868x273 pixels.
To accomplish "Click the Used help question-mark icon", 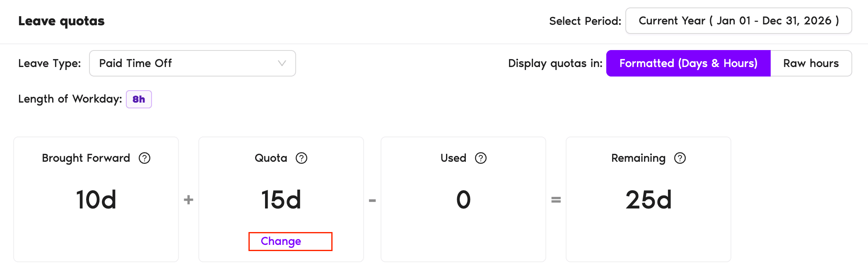I will 481,158.
